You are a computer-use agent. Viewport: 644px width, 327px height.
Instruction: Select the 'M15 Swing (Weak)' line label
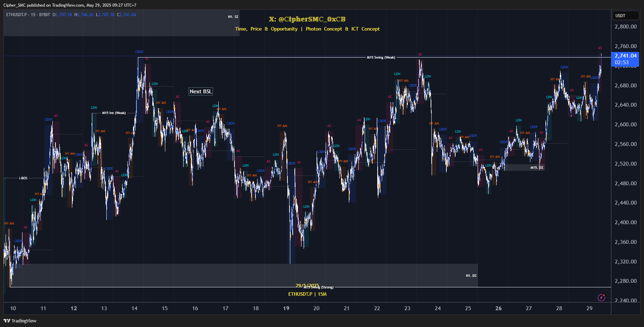381,58
